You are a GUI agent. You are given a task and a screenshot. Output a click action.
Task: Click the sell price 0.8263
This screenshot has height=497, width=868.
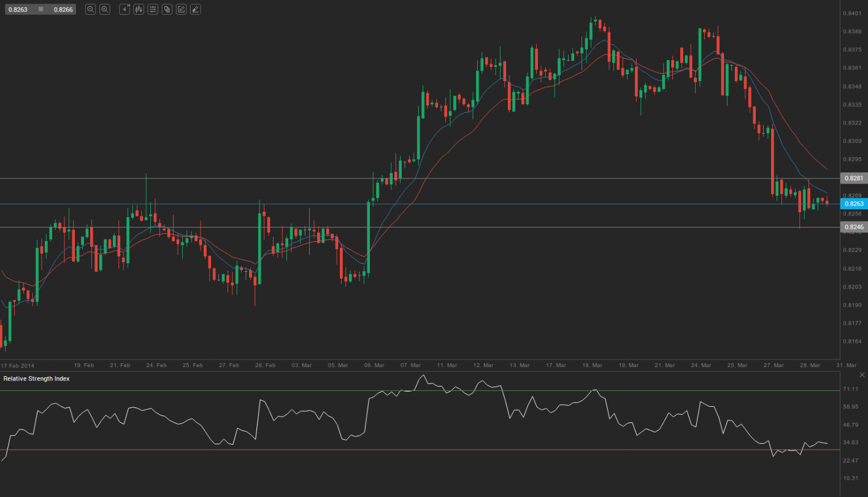tap(17, 9)
